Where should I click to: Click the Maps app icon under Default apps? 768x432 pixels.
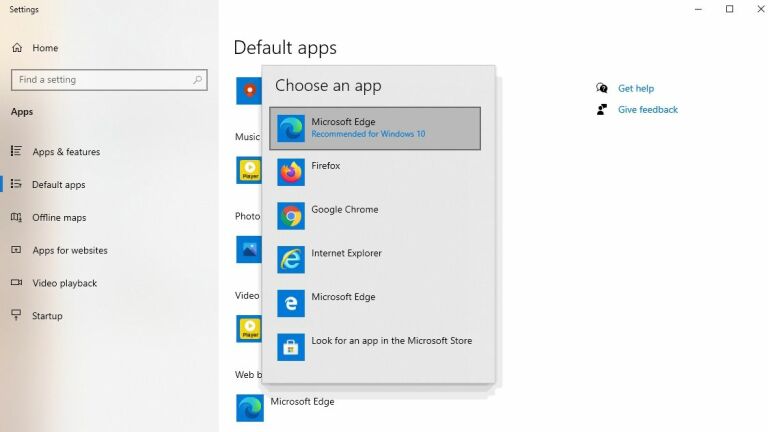click(x=249, y=91)
